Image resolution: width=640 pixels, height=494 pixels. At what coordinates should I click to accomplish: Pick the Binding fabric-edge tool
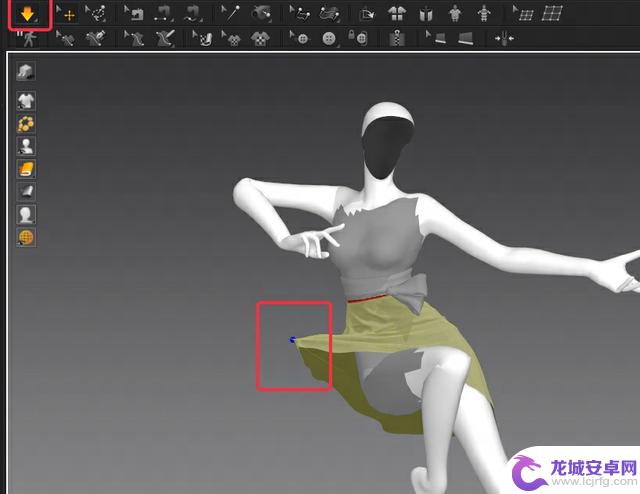(x=465, y=38)
